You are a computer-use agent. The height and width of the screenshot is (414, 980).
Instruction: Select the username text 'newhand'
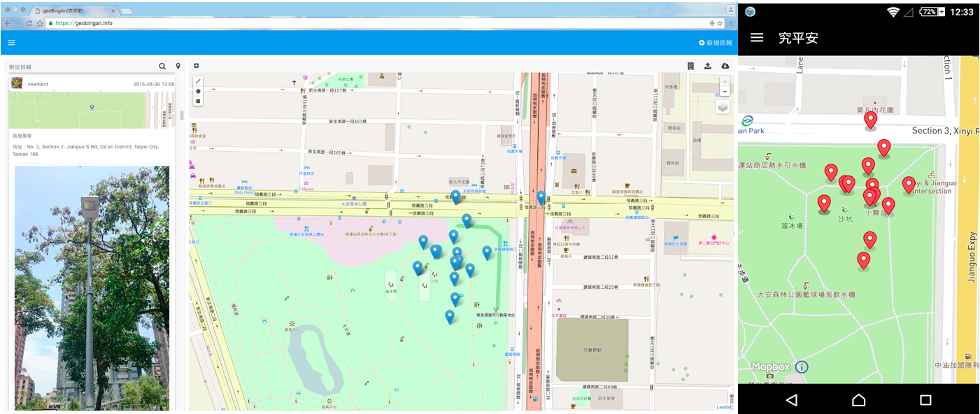coord(38,84)
